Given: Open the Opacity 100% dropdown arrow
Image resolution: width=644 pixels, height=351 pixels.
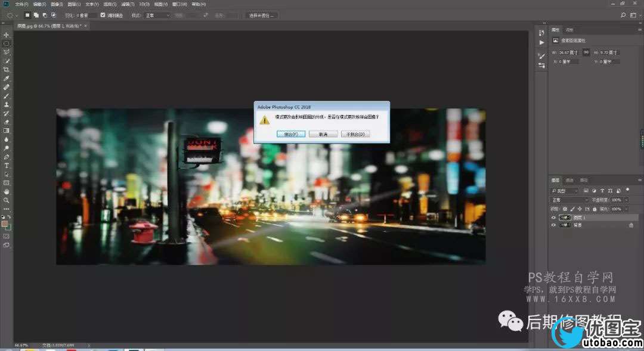Looking at the screenshot, I should click(627, 200).
